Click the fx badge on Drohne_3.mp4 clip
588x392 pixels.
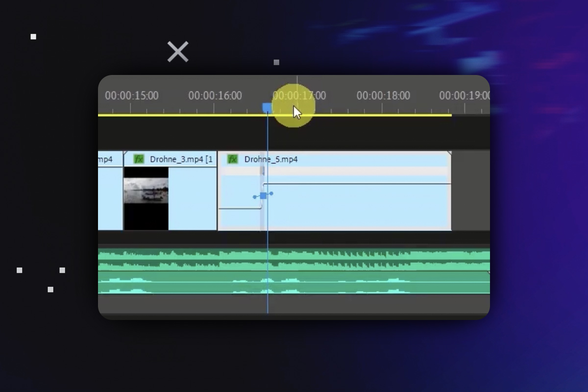(139, 159)
